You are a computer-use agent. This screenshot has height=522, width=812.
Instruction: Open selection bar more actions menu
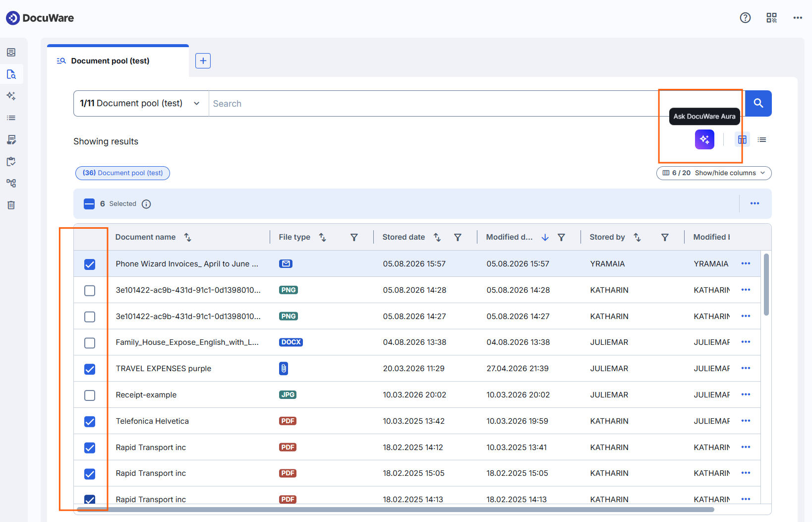754,203
